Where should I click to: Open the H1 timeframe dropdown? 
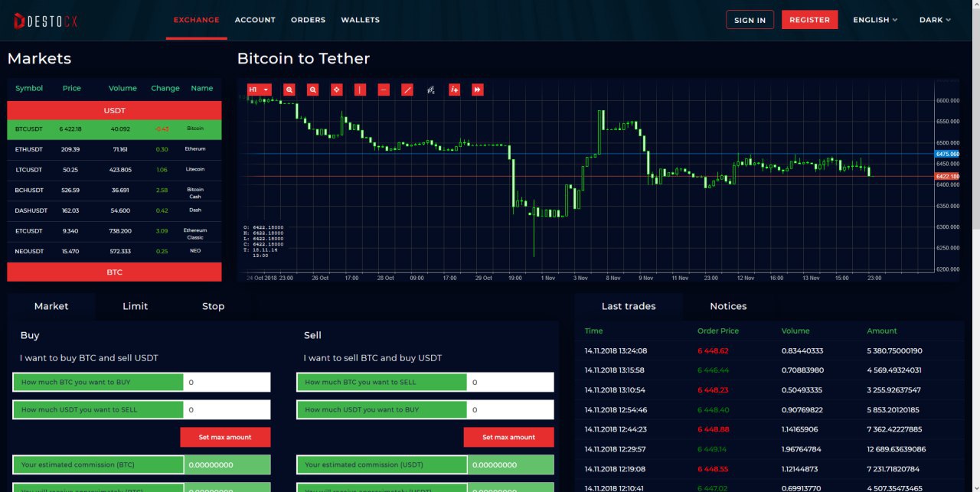tap(259, 90)
